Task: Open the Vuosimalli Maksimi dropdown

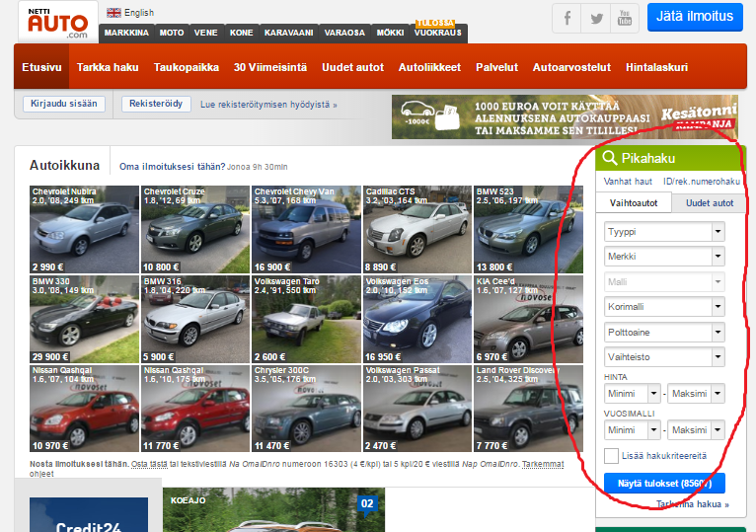Action: [696, 429]
